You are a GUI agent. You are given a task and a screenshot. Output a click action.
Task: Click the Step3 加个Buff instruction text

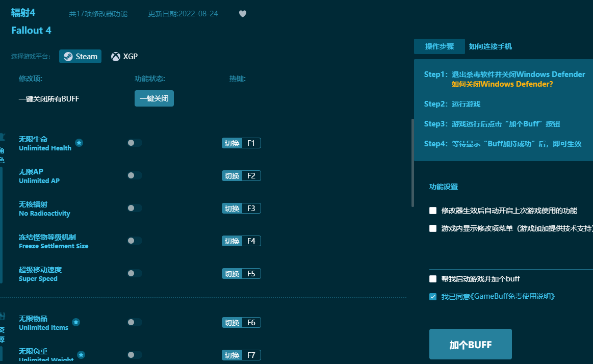pyautogui.click(x=492, y=123)
